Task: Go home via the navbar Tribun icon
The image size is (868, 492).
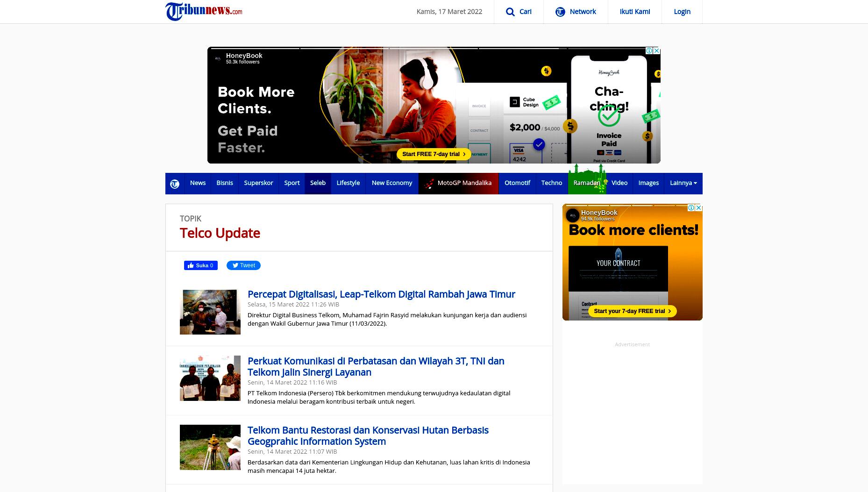Action: coord(175,184)
